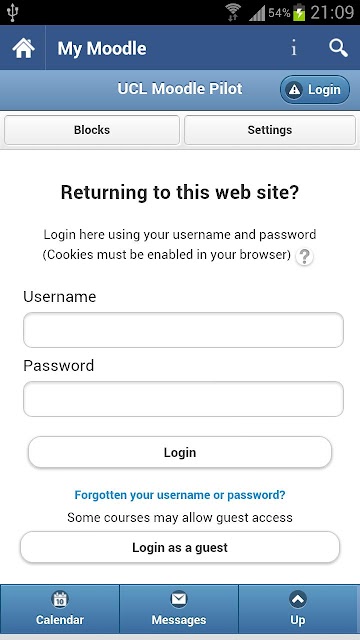Open Calendar from bottom bar
The width and height of the screenshot is (360, 640).
pyautogui.click(x=60, y=609)
